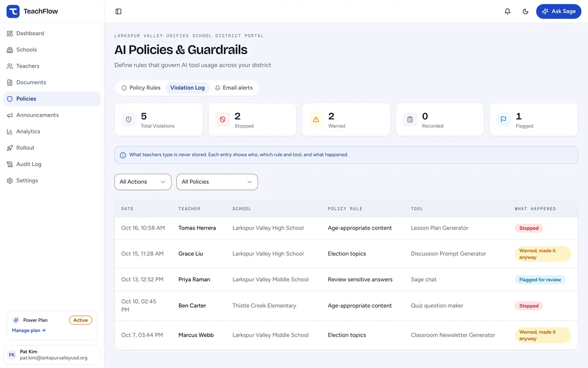Click the Lesson Plan Generator tool cell
Viewport: 588px width, 368px height.
coord(440,228)
